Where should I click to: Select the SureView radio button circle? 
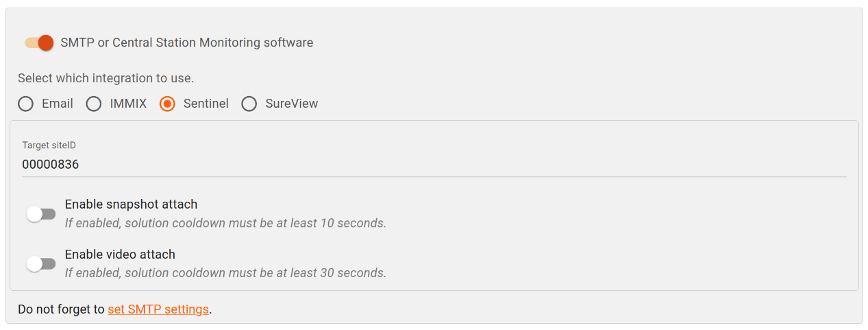coord(249,104)
